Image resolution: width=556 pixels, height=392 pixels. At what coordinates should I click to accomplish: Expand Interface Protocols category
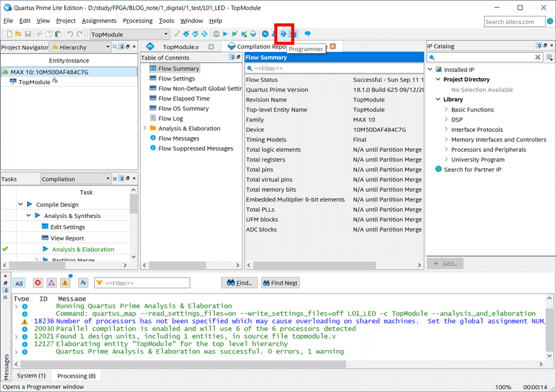(446, 130)
